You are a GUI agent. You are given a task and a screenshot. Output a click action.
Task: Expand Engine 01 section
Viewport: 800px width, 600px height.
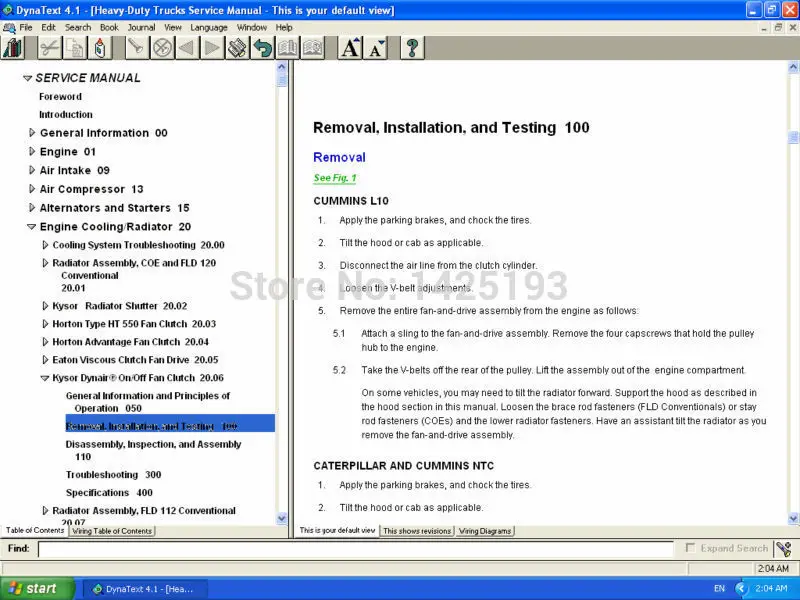click(x=32, y=152)
